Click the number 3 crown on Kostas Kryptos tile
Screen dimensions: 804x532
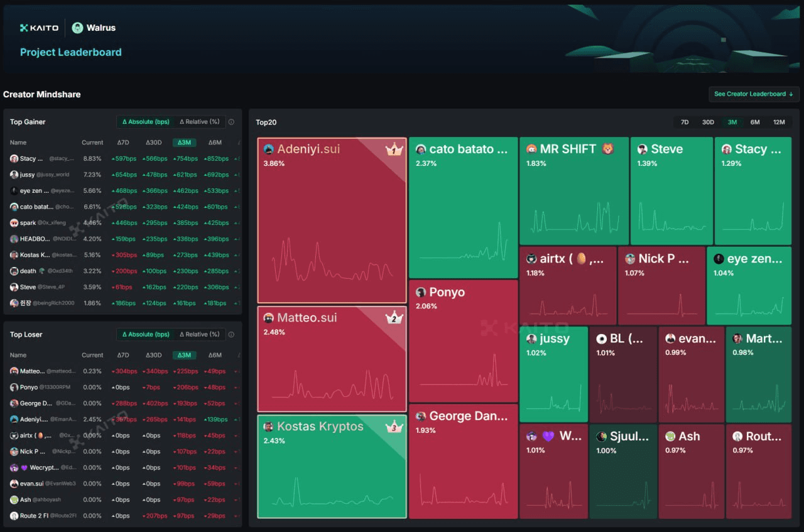click(394, 426)
